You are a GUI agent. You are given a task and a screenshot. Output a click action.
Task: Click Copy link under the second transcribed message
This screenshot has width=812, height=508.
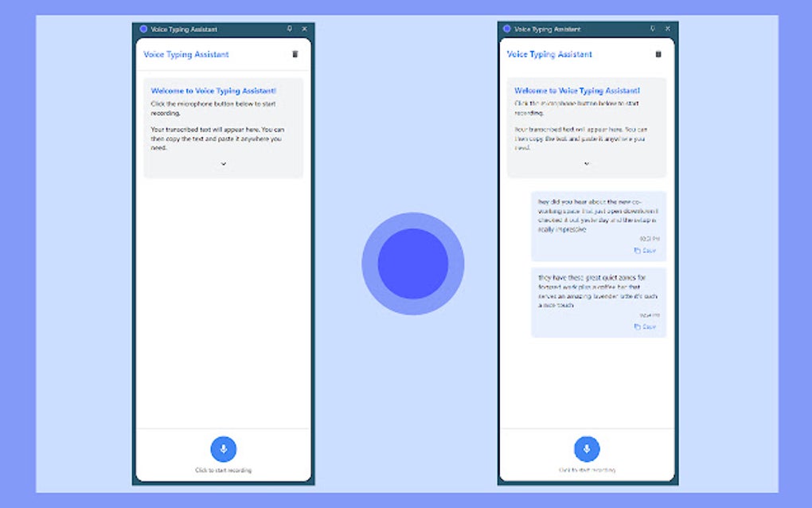tap(646, 327)
